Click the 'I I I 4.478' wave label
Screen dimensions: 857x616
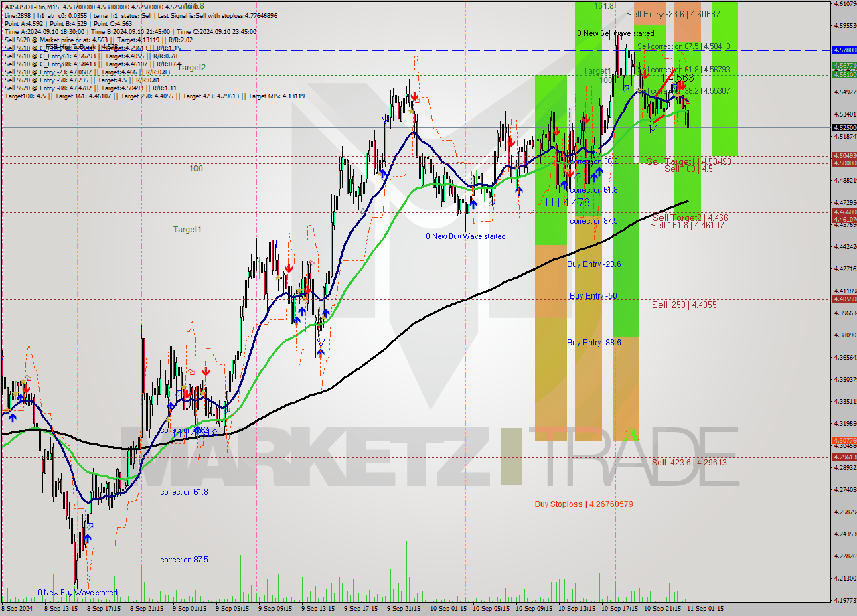[567, 202]
